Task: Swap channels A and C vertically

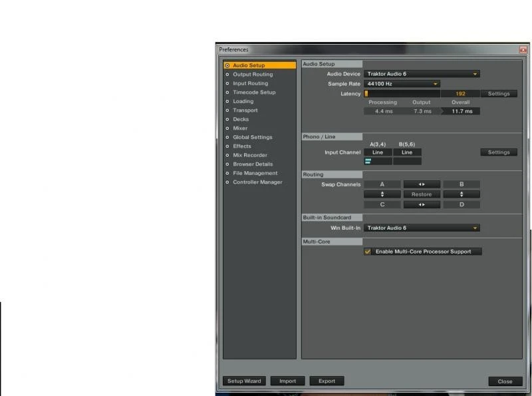Action: point(382,194)
